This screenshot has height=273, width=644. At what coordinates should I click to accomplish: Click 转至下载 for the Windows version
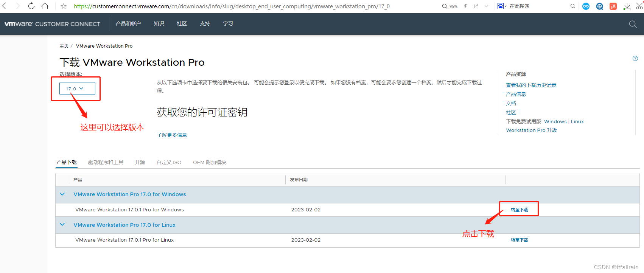(520, 210)
